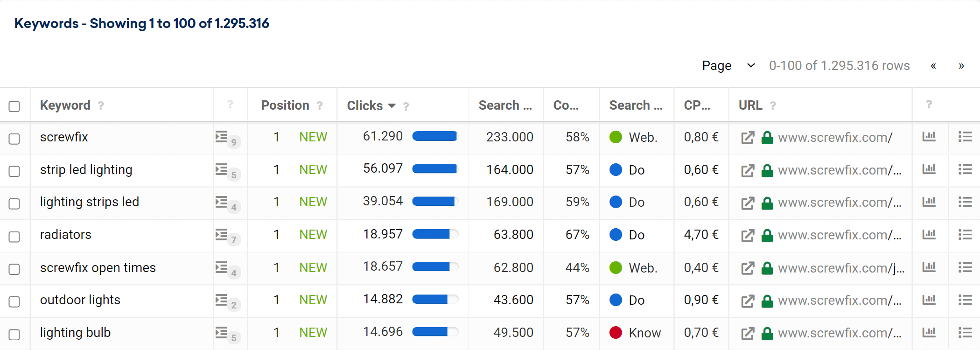
Task: Check the box for lighting strips led
Action: [14, 204]
